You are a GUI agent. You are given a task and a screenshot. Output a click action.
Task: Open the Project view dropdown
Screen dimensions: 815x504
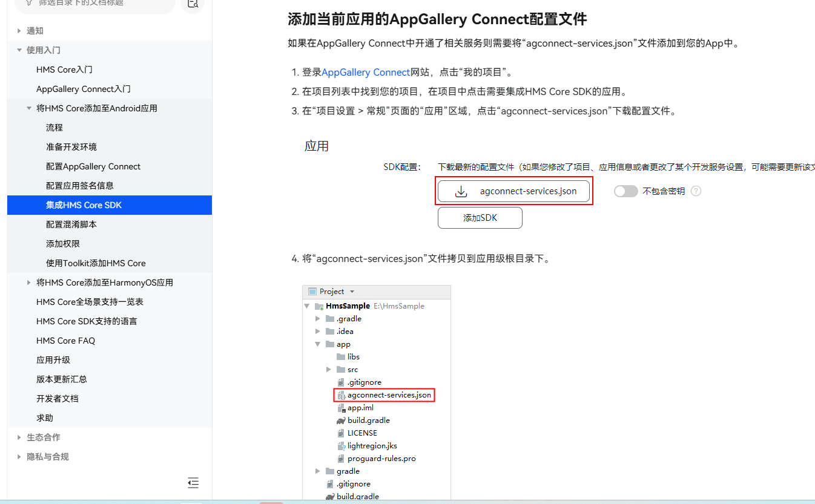(352, 292)
